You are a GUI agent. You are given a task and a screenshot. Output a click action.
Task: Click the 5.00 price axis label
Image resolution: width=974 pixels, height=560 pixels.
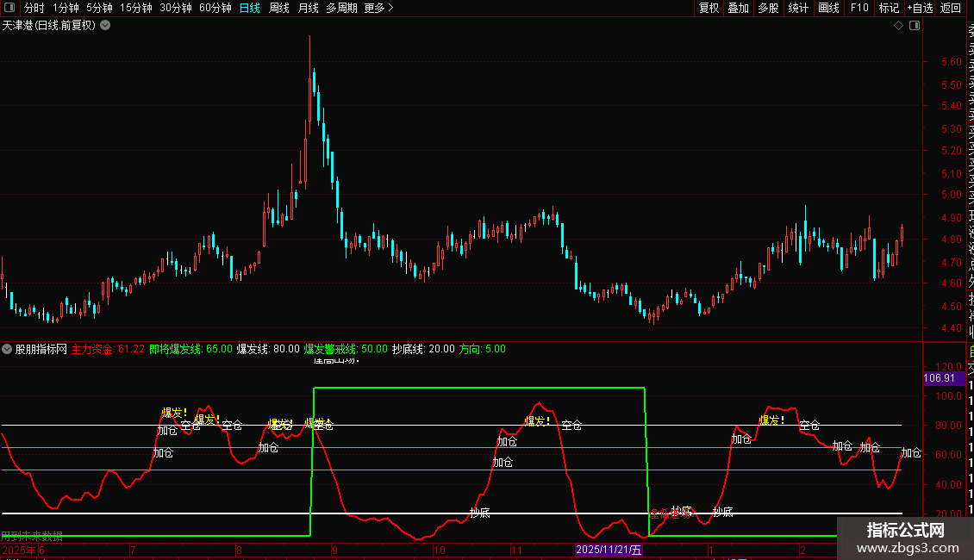(951, 195)
